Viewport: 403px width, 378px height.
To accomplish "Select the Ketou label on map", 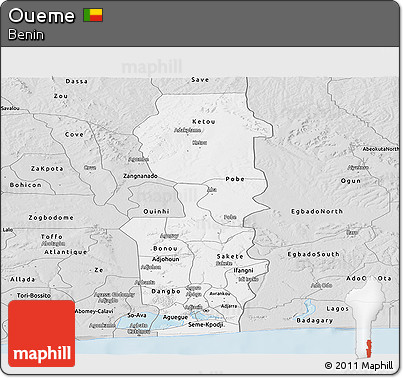I will (204, 122).
